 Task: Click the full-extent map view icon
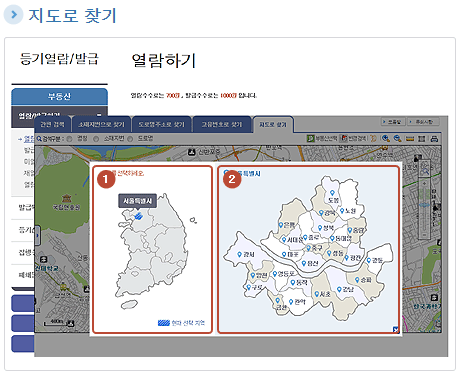pyautogui.click(x=422, y=139)
